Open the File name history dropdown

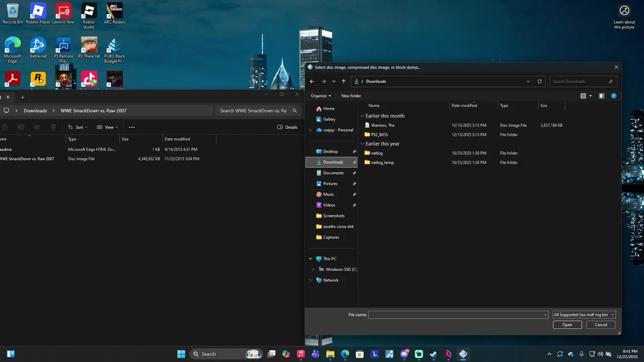[545, 315]
